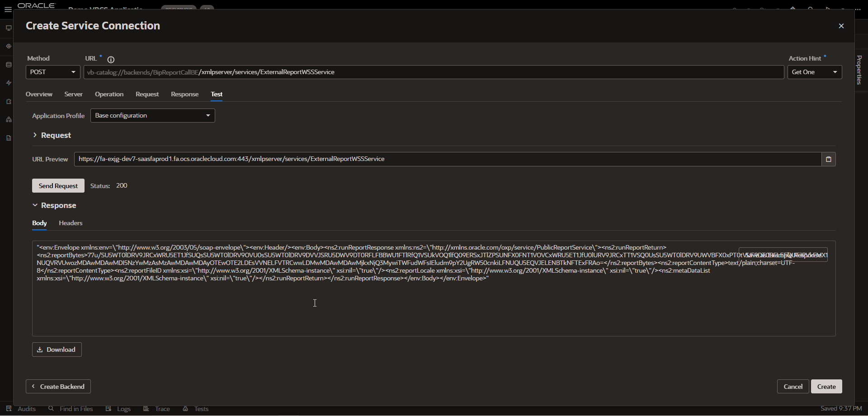Switch to the Server tab
Viewport: 868px width, 416px height.
click(73, 94)
